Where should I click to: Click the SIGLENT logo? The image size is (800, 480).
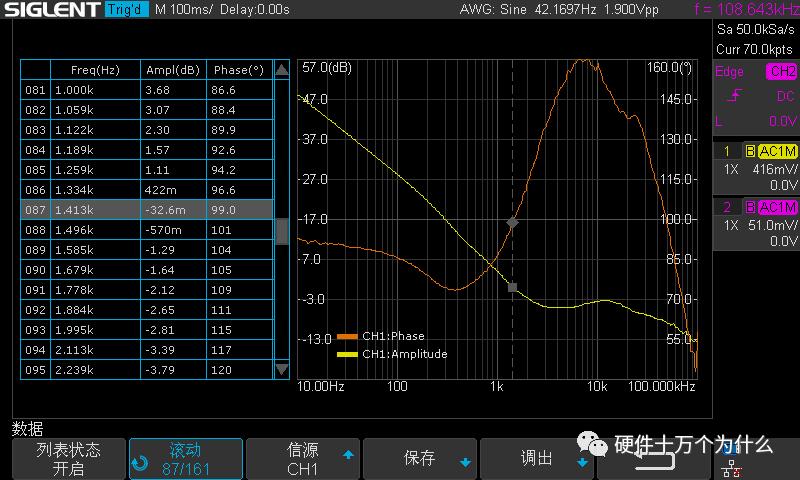coord(52,9)
